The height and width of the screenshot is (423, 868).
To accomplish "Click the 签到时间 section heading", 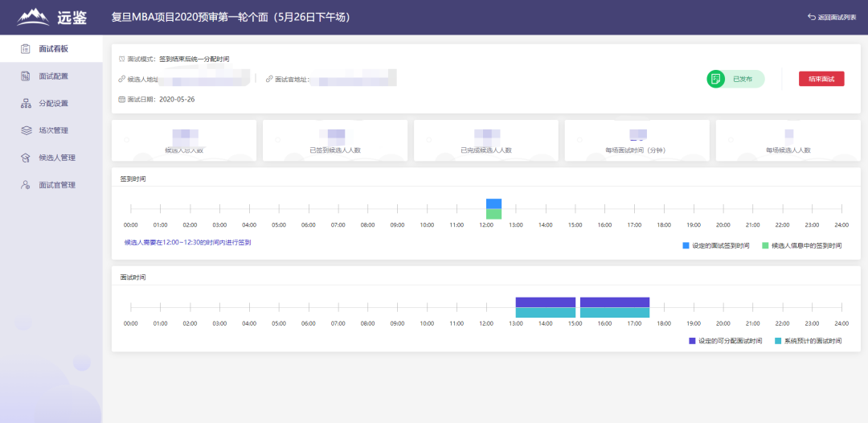I will 133,179.
